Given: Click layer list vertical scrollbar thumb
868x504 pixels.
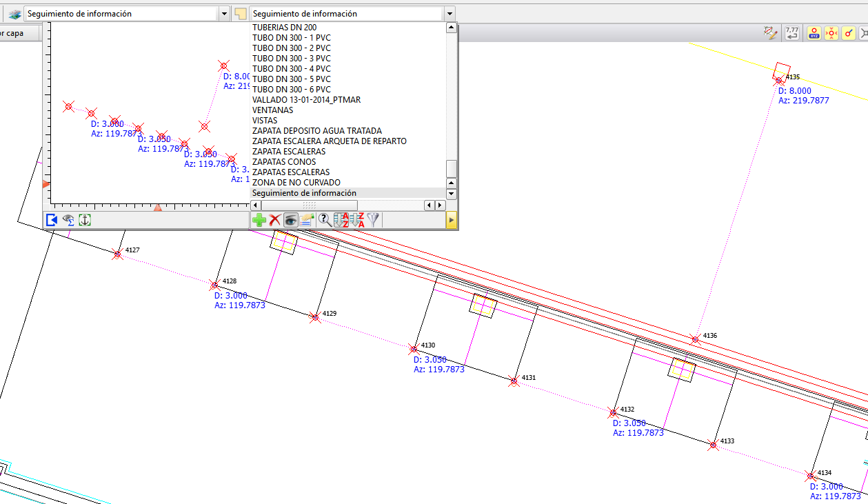Looking at the screenshot, I should pyautogui.click(x=452, y=168).
